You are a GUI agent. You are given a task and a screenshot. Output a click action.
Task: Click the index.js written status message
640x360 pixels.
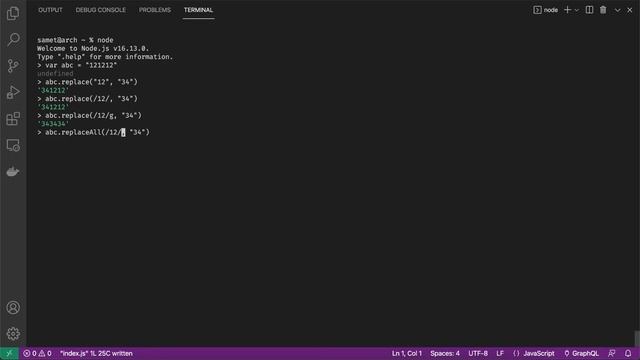click(96, 353)
